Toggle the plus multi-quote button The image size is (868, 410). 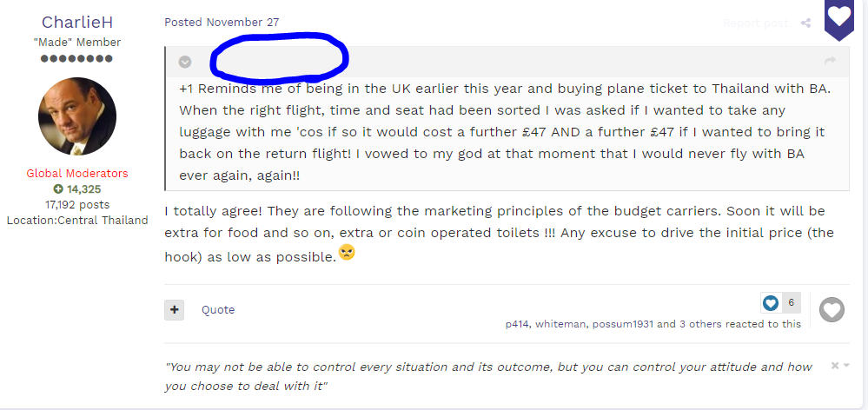pos(174,310)
